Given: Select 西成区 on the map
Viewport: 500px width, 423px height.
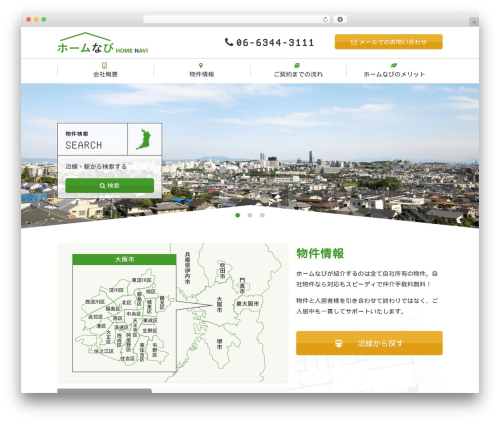Looking at the screenshot, I should coord(119,340).
